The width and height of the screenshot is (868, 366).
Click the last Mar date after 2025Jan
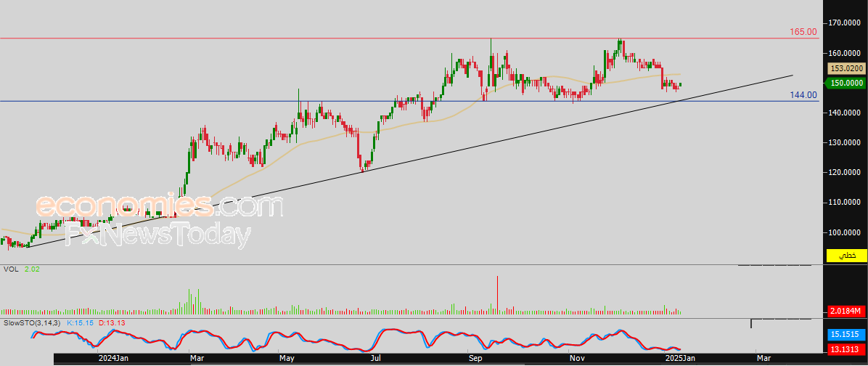click(763, 359)
